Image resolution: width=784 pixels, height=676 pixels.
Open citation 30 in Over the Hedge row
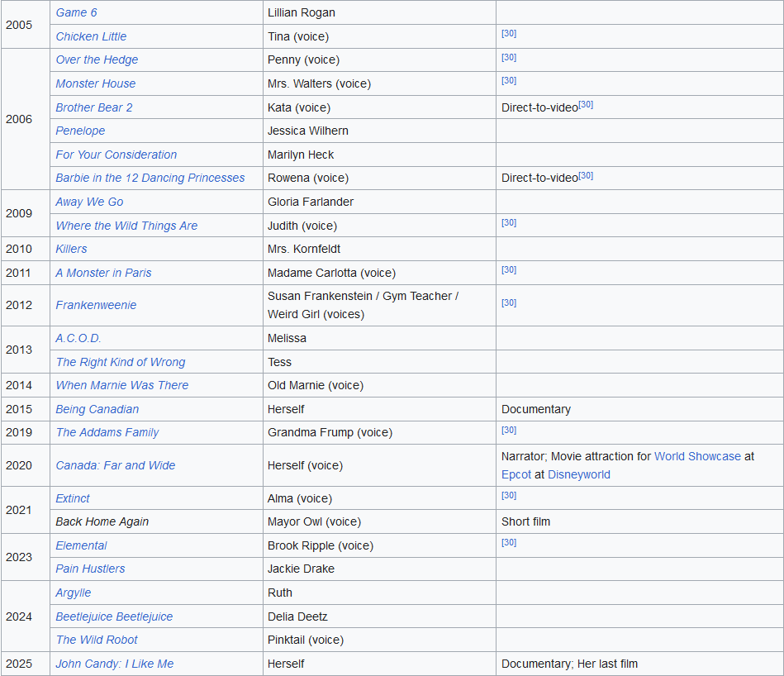point(509,58)
